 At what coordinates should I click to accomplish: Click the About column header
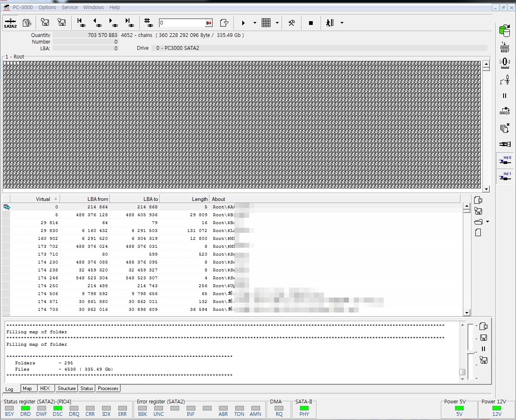click(x=334, y=199)
